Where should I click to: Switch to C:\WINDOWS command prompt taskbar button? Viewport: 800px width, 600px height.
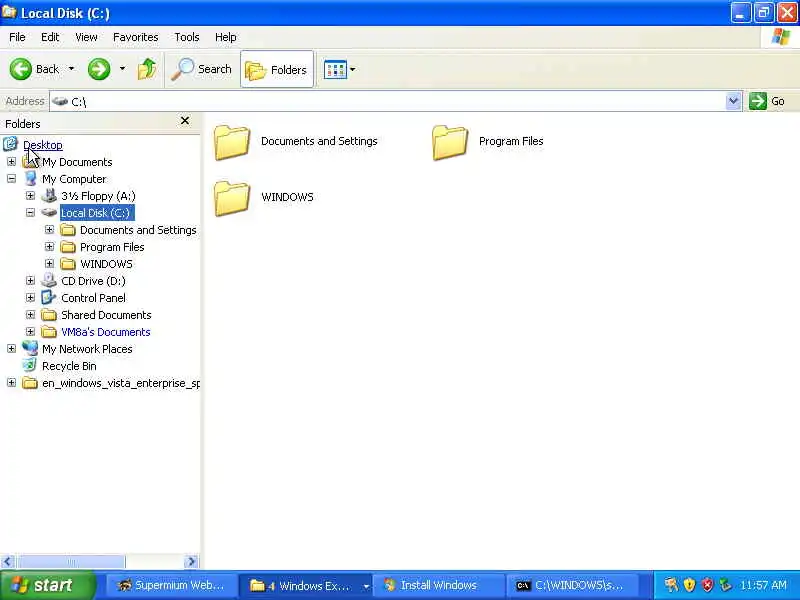pos(572,585)
